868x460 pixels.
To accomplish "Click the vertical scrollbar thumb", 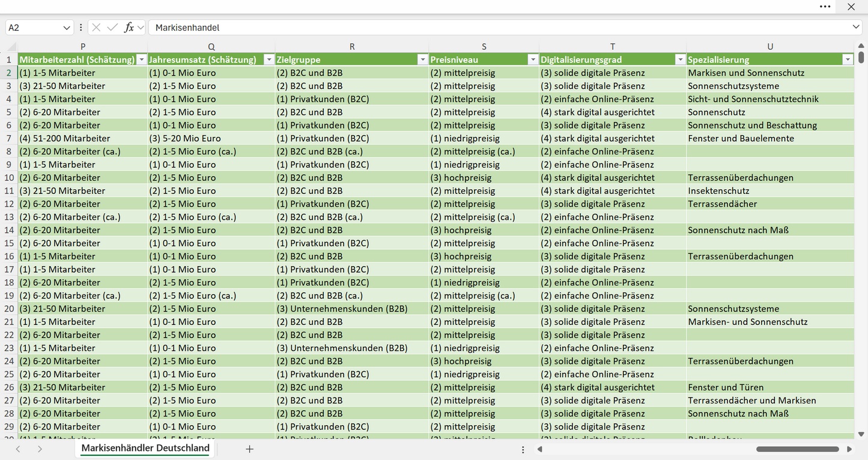I will tap(861, 58).
